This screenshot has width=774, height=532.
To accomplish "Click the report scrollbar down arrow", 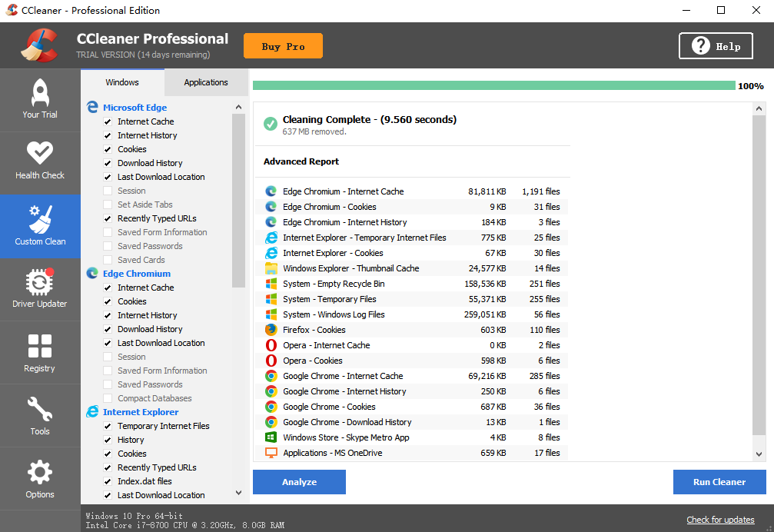I will point(759,454).
